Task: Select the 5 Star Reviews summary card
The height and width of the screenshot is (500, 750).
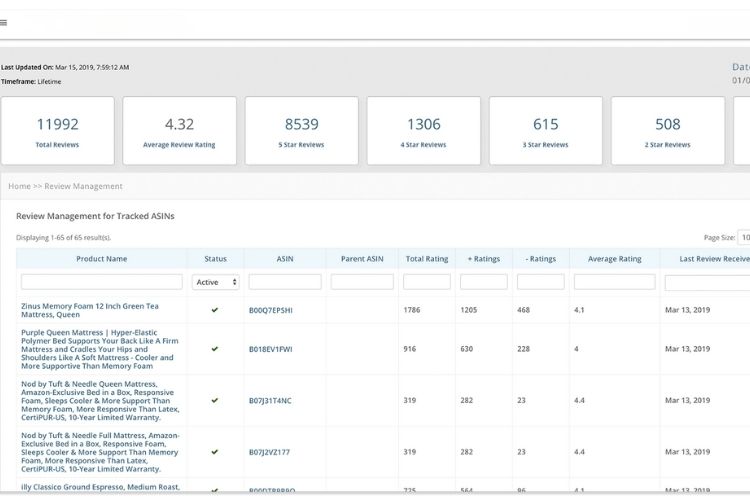Action: tap(302, 131)
